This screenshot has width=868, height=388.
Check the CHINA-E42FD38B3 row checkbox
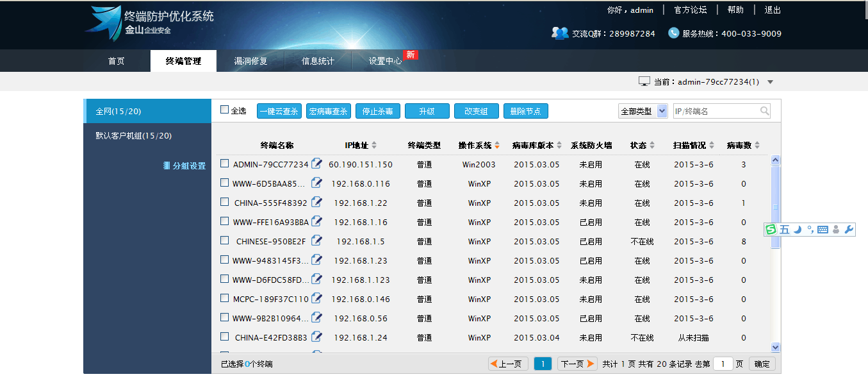pyautogui.click(x=224, y=337)
